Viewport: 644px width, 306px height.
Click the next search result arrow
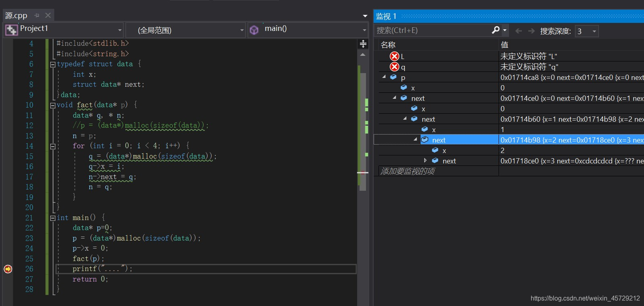click(x=532, y=31)
